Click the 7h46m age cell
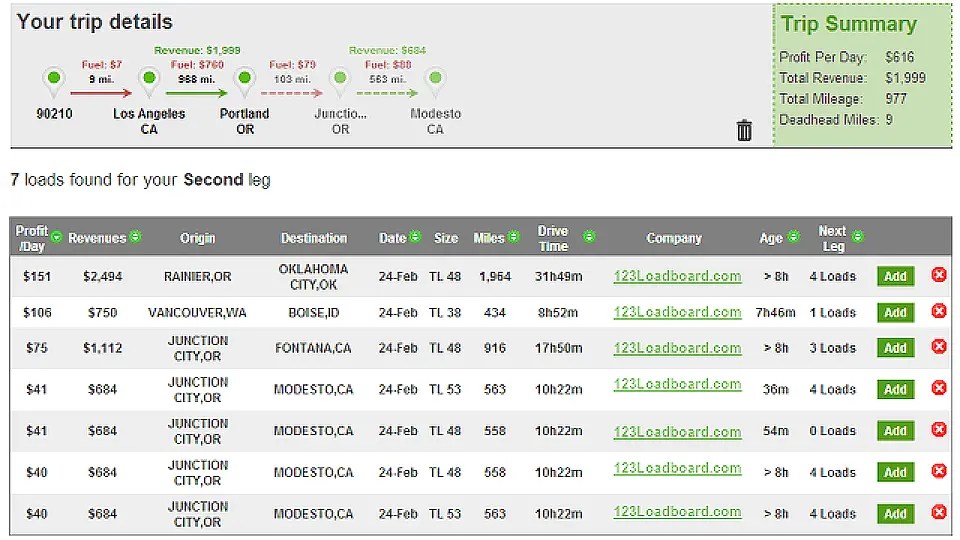This screenshot has height=540, width=960. 775,313
